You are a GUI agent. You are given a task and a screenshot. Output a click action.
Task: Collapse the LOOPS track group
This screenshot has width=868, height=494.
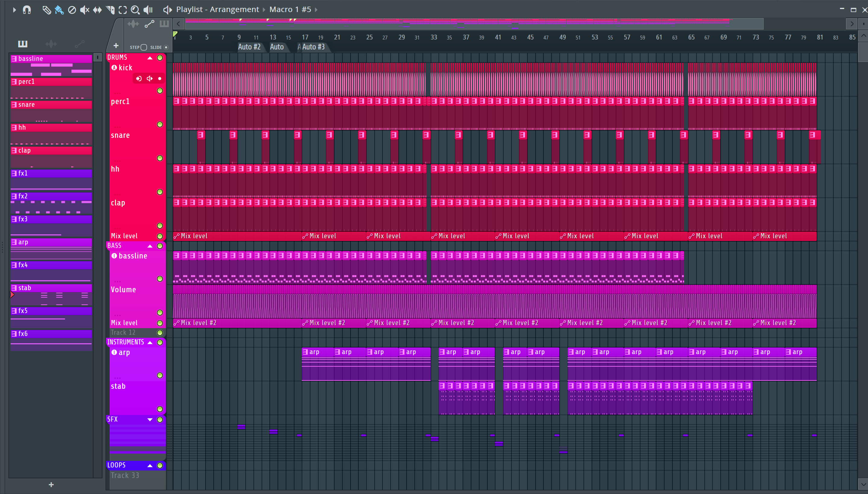[x=149, y=466]
